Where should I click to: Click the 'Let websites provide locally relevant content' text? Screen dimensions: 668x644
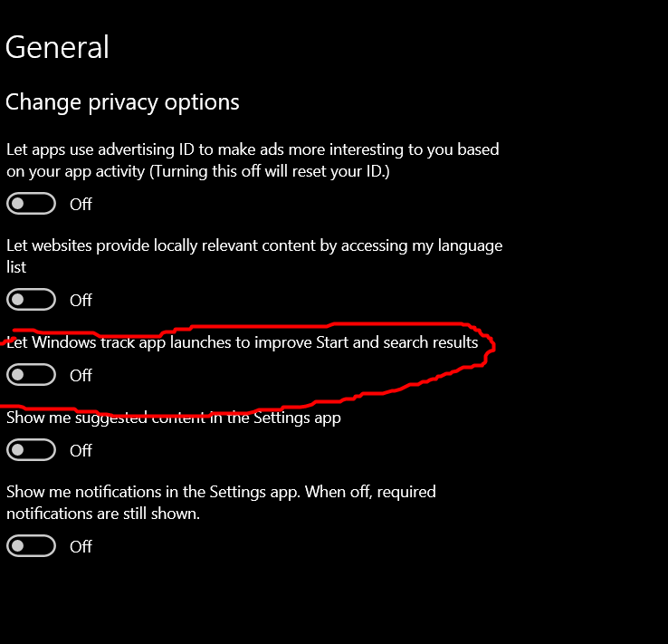click(x=254, y=246)
